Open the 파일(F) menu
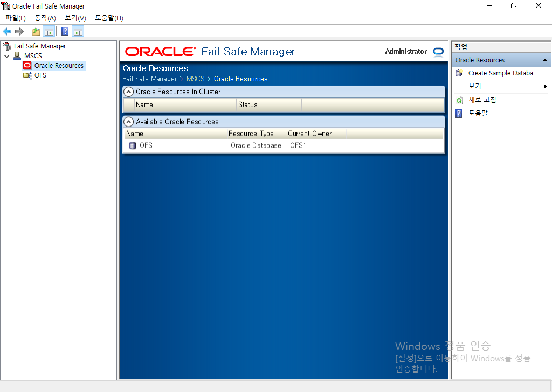Screen dimensions: 552x392 click(16, 18)
